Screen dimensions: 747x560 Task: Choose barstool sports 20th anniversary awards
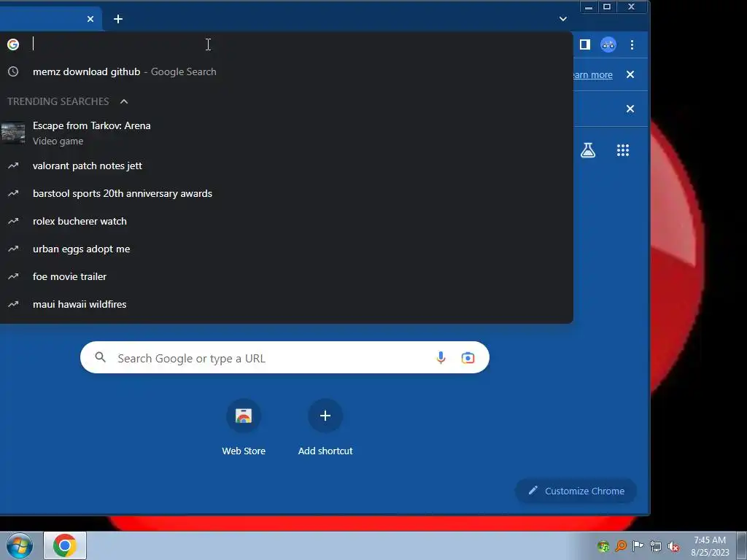(x=286, y=193)
